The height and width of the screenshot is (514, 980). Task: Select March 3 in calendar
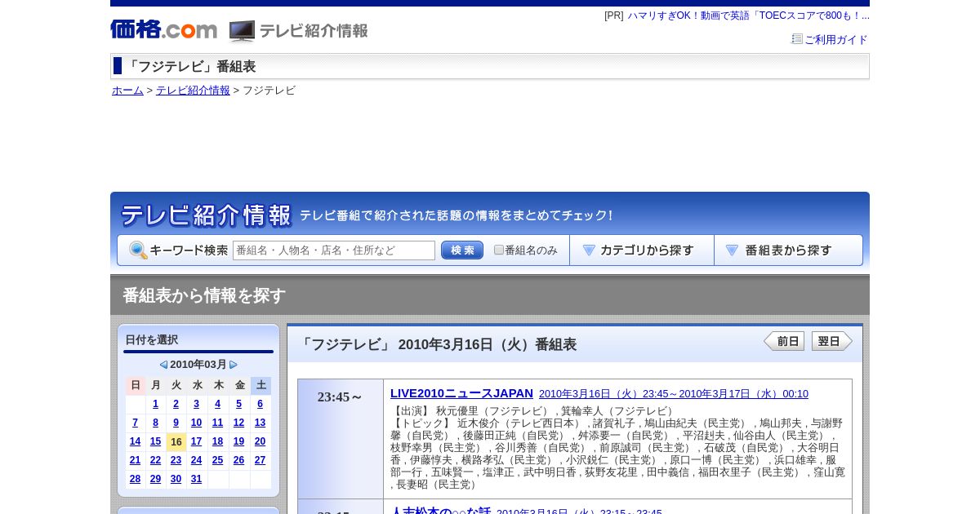click(196, 404)
